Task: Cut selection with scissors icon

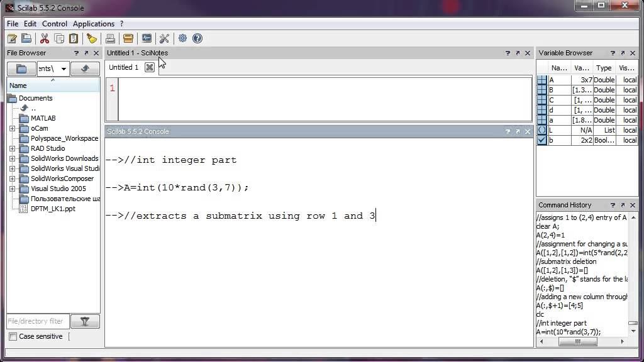Action: point(45,38)
